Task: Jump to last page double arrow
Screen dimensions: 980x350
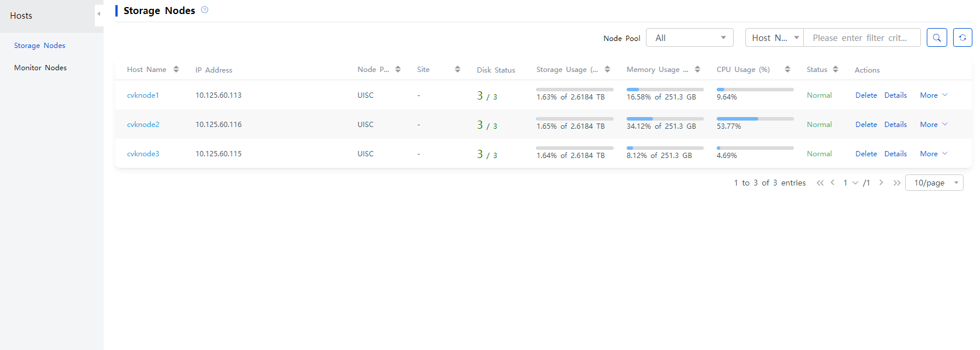Action: point(897,183)
